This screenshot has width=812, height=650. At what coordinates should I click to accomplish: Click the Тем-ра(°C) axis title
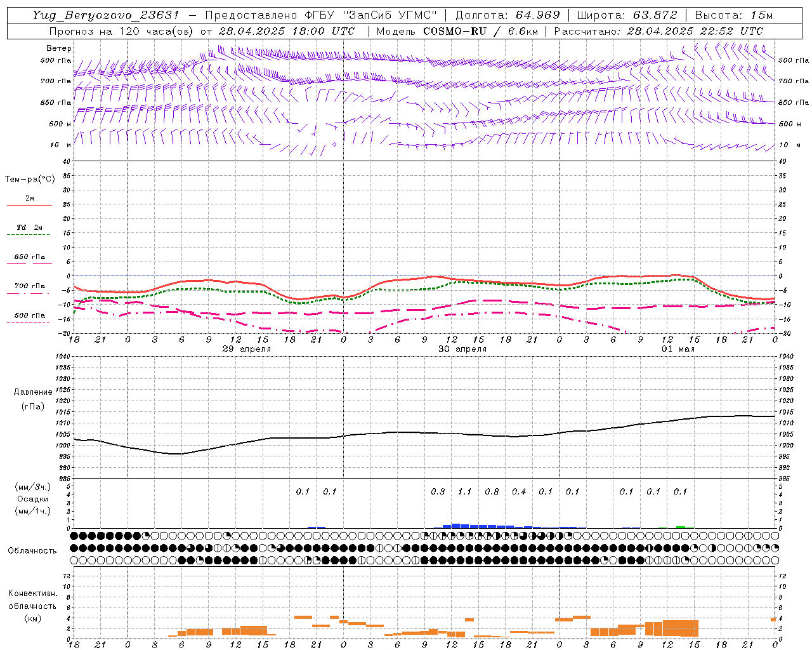[x=30, y=180]
